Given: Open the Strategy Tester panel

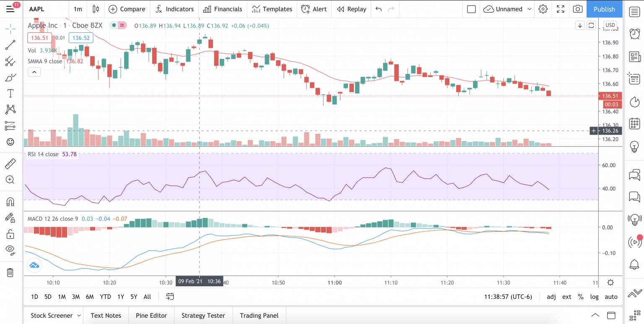Looking at the screenshot, I should tap(203, 315).
